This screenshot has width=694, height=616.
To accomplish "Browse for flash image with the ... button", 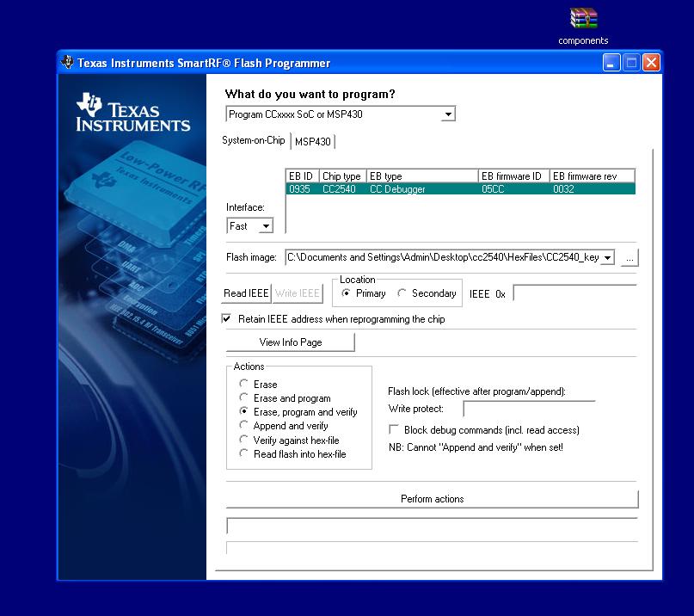I will click(630, 258).
